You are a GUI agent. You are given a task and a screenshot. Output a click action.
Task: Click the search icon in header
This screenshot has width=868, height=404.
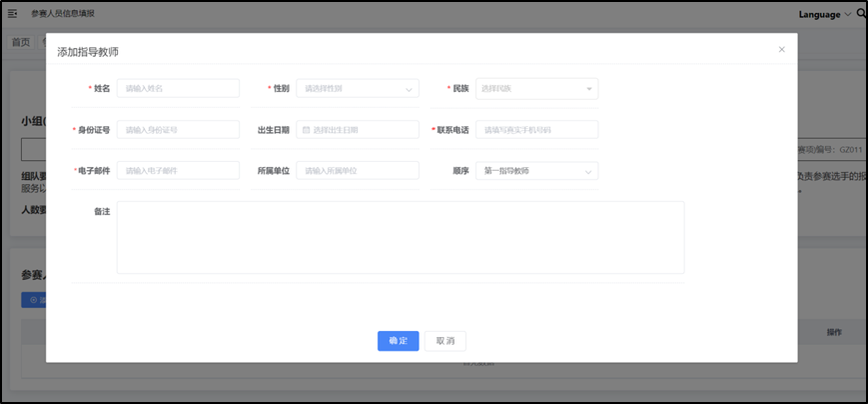pyautogui.click(x=861, y=14)
